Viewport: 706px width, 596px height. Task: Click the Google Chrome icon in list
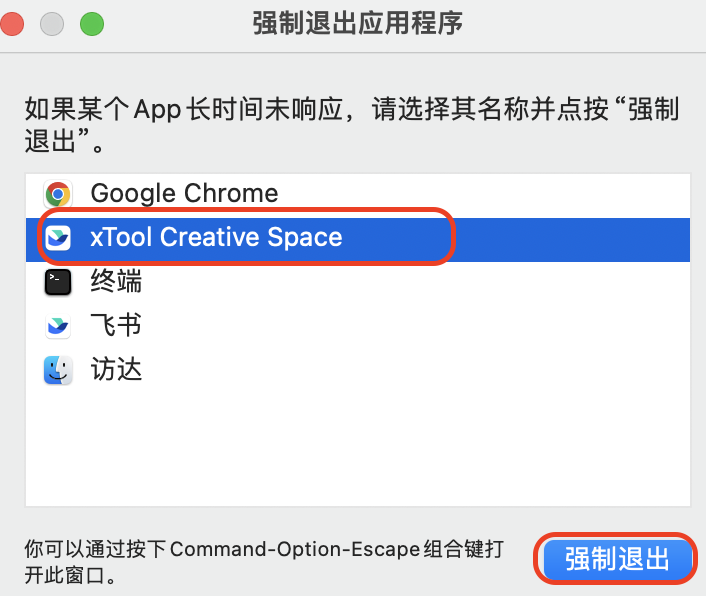coord(58,194)
